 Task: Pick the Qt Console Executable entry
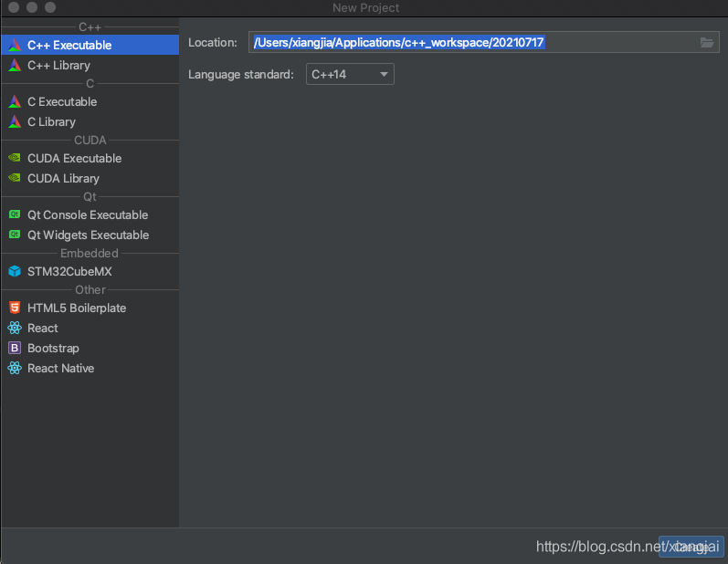click(90, 214)
